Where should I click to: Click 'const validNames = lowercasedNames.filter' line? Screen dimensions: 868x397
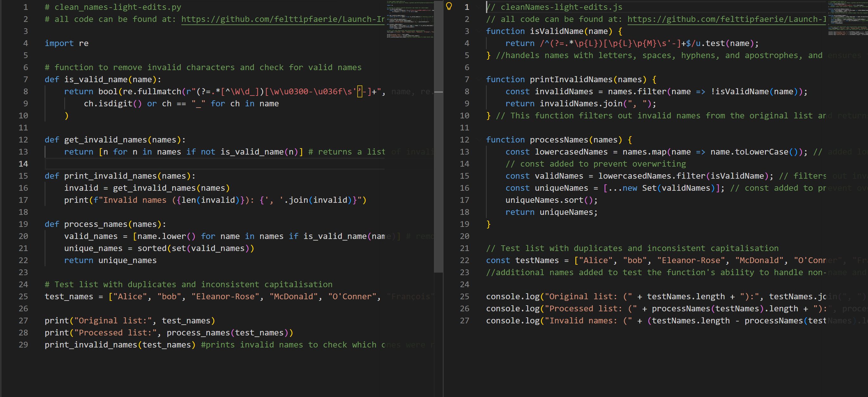coord(639,176)
